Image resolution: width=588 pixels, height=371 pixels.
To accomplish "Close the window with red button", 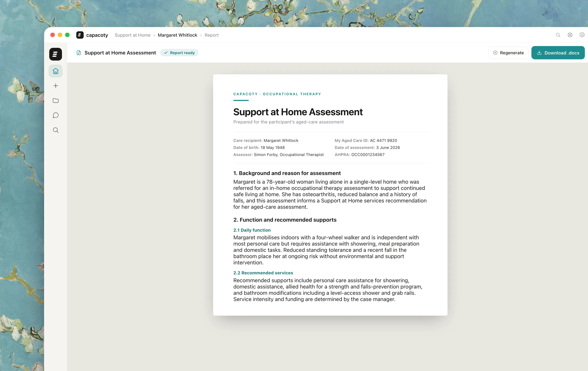I will point(53,35).
